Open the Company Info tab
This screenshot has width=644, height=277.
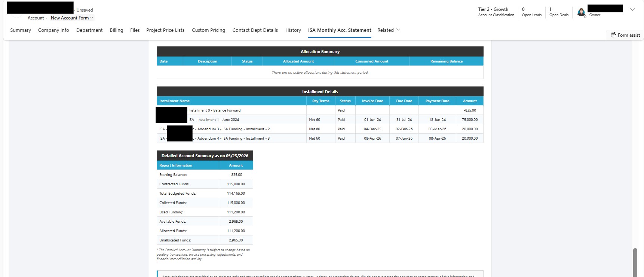53,30
